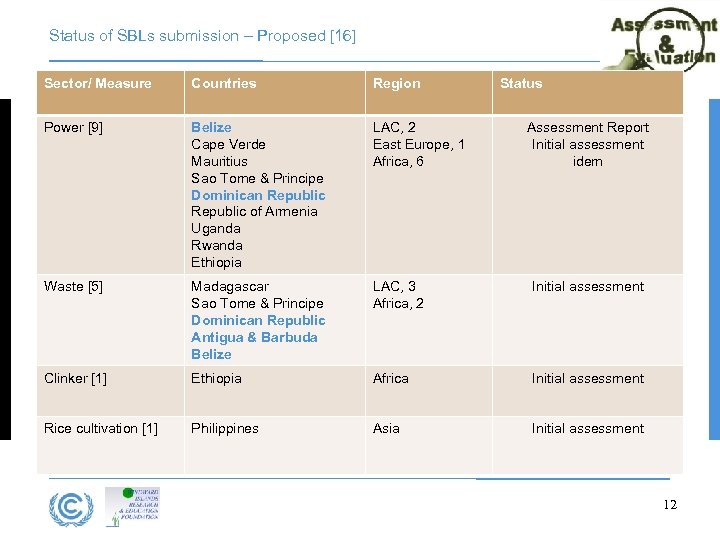Screen dimensions: 720x540
Task: Click 'Dominican Republic' in the Waste row
Action: [258, 320]
